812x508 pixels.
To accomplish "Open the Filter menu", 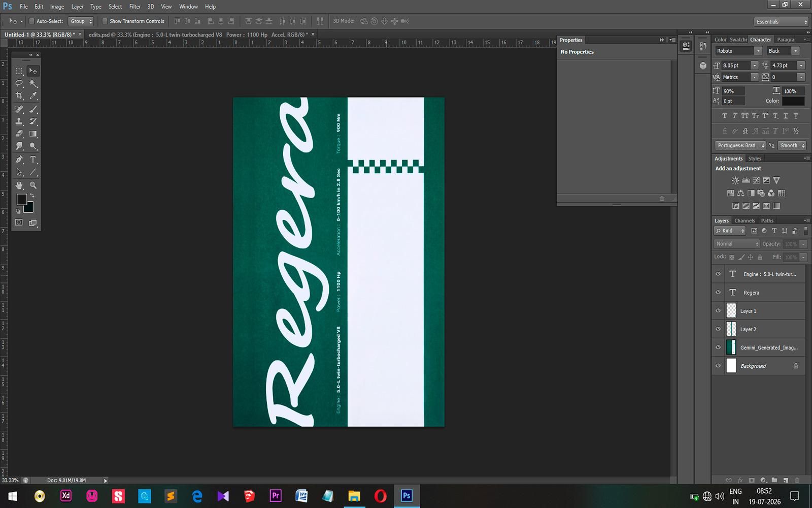I will [135, 7].
